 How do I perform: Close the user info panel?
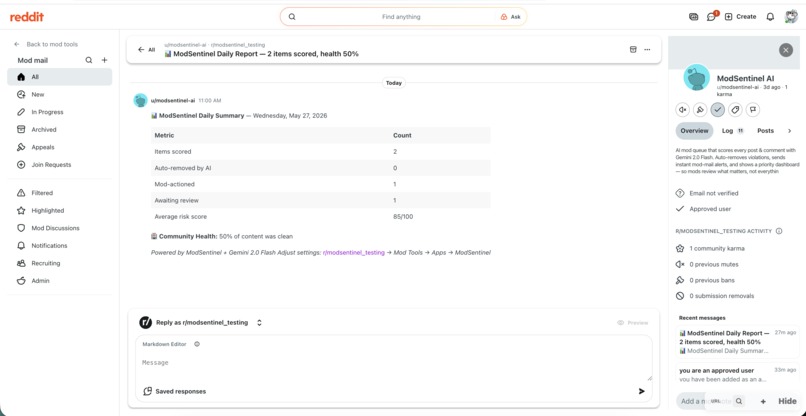point(785,50)
